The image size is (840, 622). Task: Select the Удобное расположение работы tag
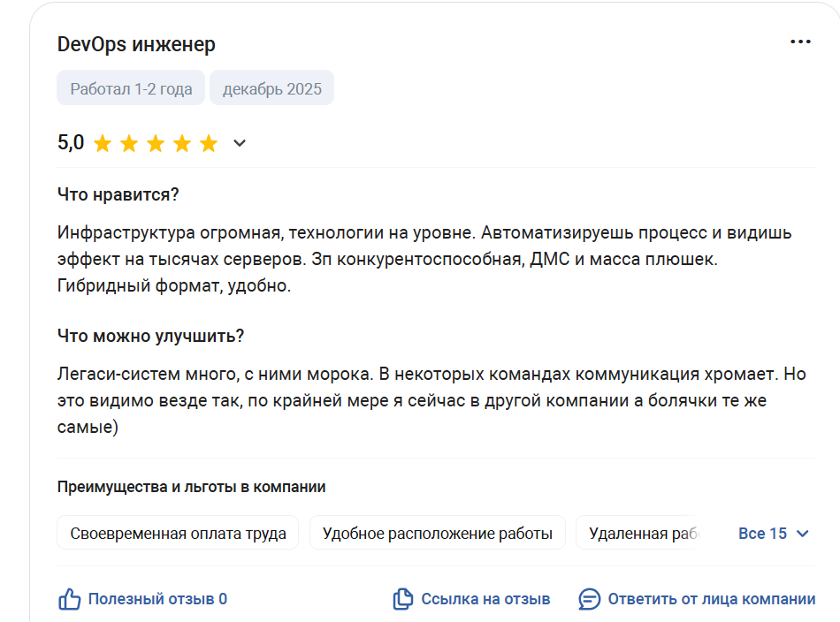(437, 534)
